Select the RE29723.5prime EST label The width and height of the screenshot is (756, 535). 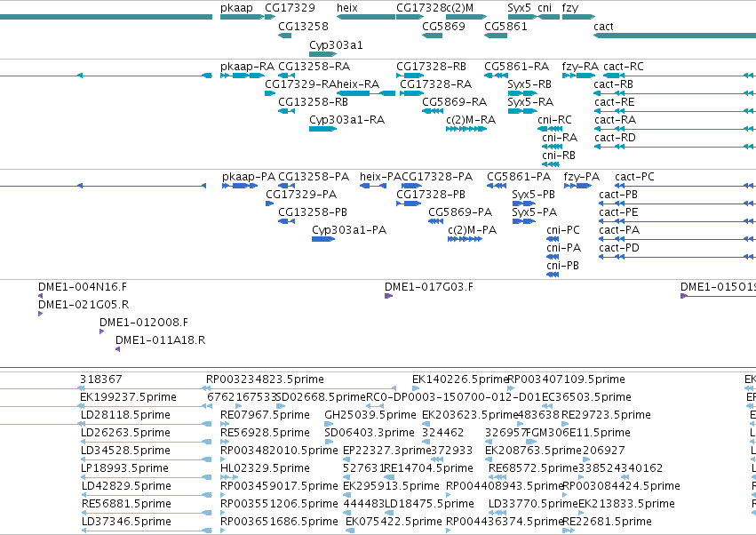pyautogui.click(x=606, y=415)
